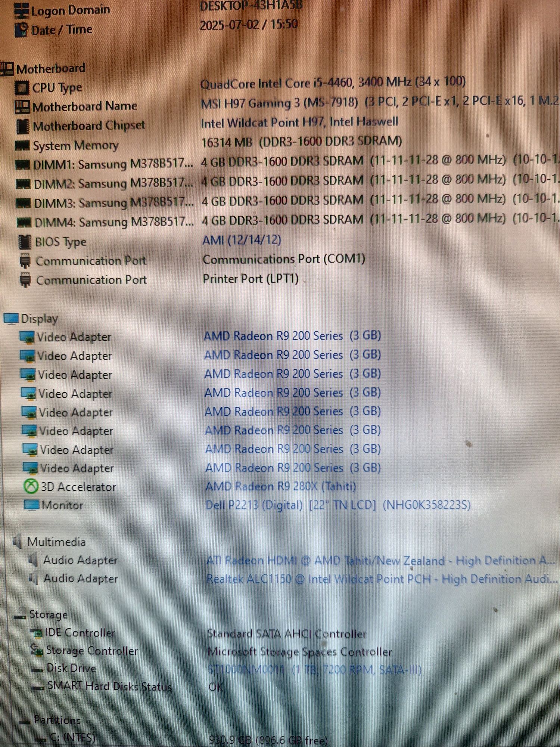Image resolution: width=560 pixels, height=747 pixels.
Task: Open the Realtek ALC1150 audio link
Action: 382,579
